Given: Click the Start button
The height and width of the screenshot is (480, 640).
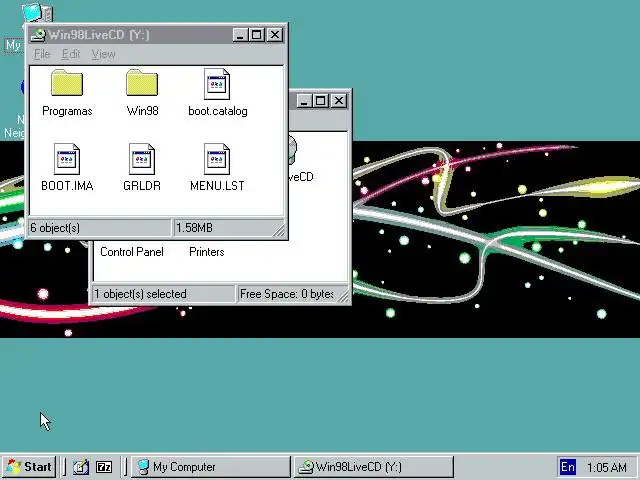Looking at the screenshot, I should click(29, 467).
